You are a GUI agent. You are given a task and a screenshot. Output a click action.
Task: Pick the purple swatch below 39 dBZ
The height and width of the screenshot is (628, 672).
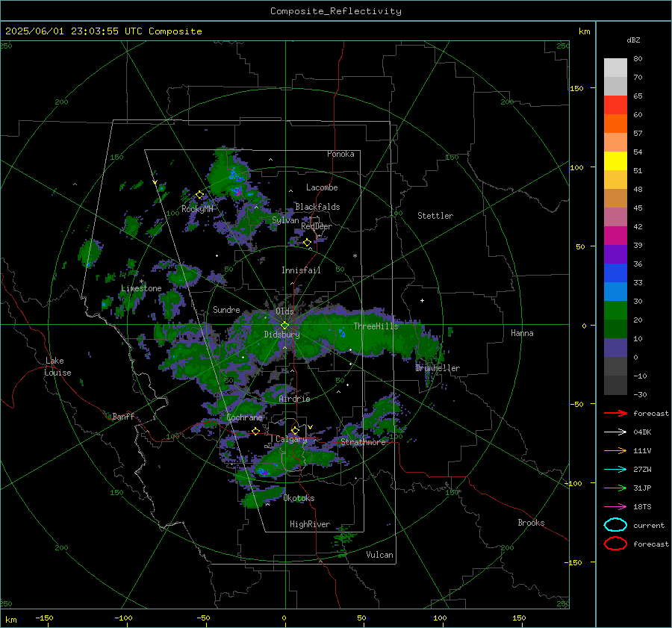point(615,255)
